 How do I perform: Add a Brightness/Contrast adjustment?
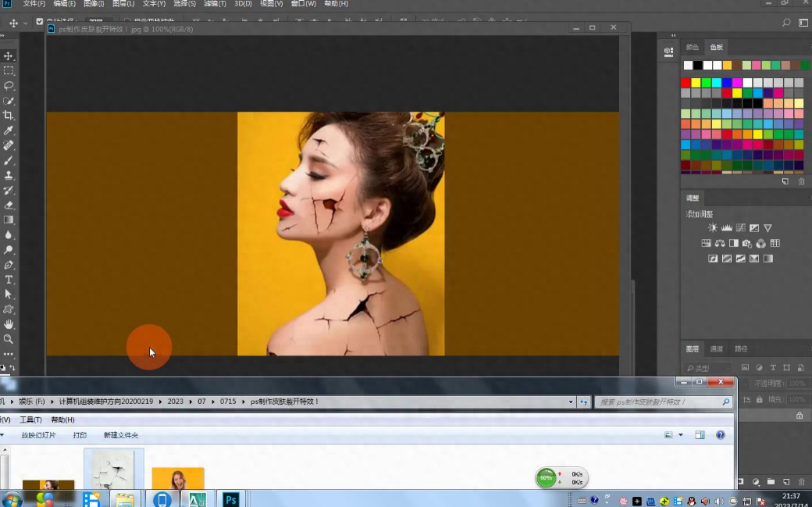click(x=713, y=227)
